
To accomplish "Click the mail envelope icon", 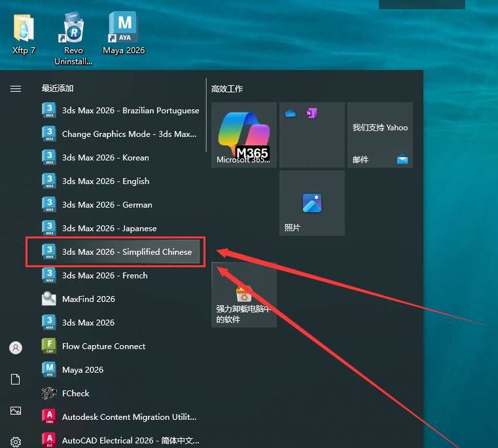I will click(402, 159).
